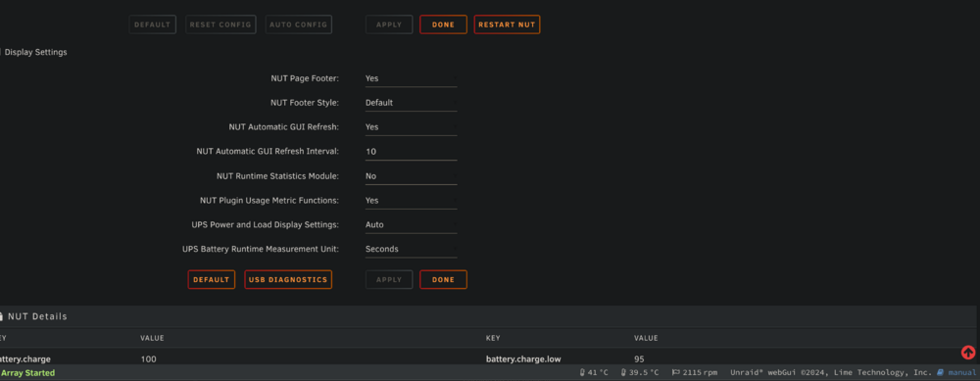Viewport: 980px width, 381px height.
Task: Open the UPS Battery Runtime Measurement Unit dropdown
Action: [411, 249]
